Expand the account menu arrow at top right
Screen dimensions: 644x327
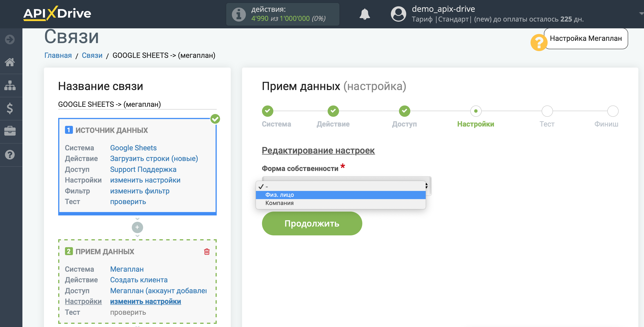[x=641, y=14]
